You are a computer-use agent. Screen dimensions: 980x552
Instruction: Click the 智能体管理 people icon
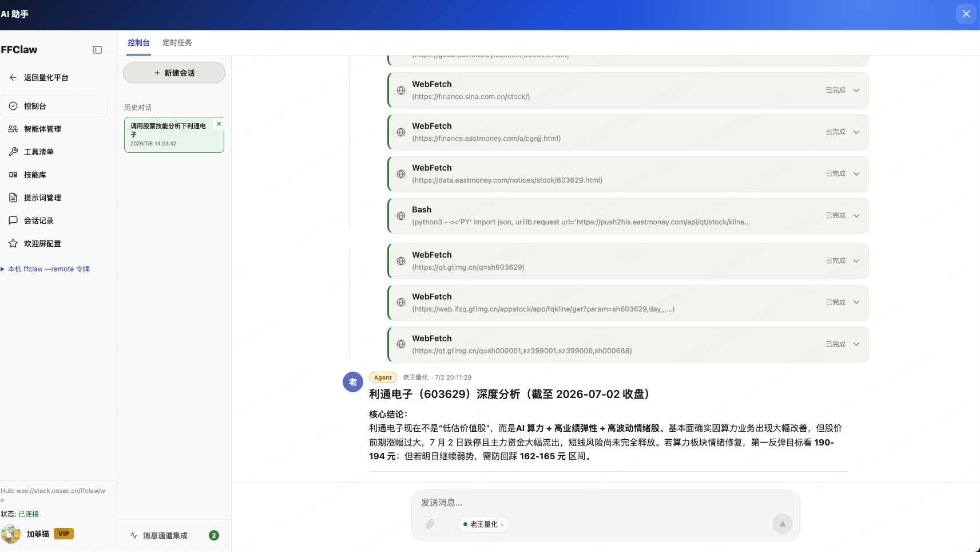(x=13, y=129)
